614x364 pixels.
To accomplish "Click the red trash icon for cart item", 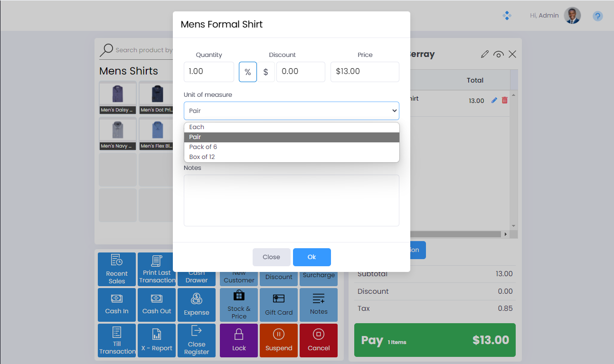I will pos(505,101).
